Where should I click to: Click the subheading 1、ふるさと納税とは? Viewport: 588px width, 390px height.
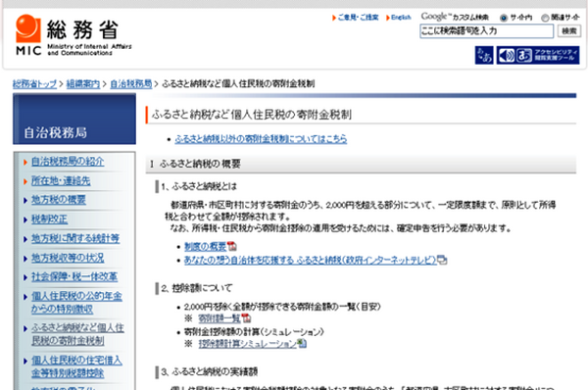point(199,186)
